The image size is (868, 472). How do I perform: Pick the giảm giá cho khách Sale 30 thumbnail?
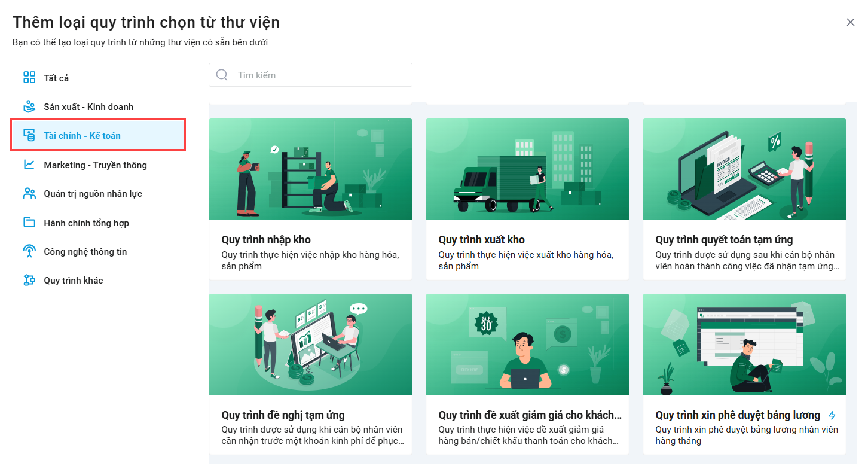coord(527,345)
